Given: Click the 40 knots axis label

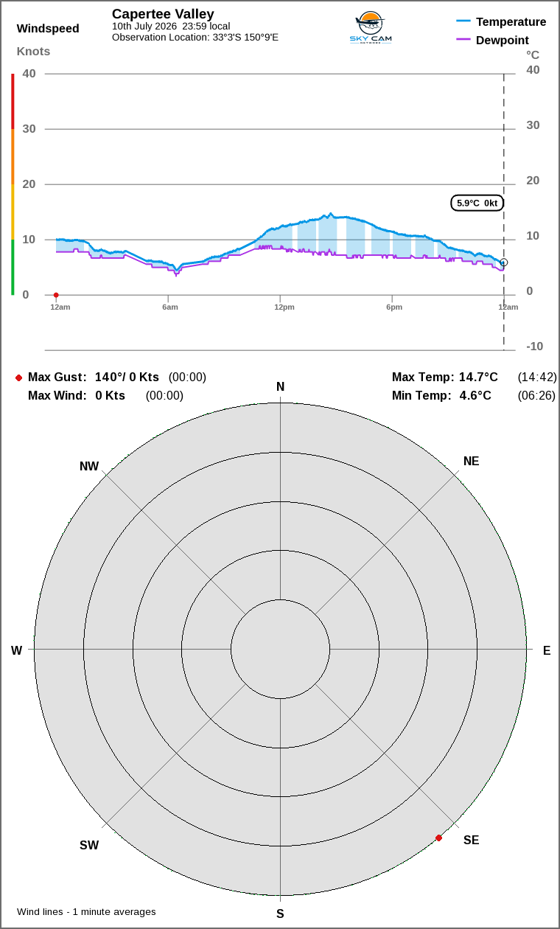Looking at the screenshot, I should tap(29, 74).
